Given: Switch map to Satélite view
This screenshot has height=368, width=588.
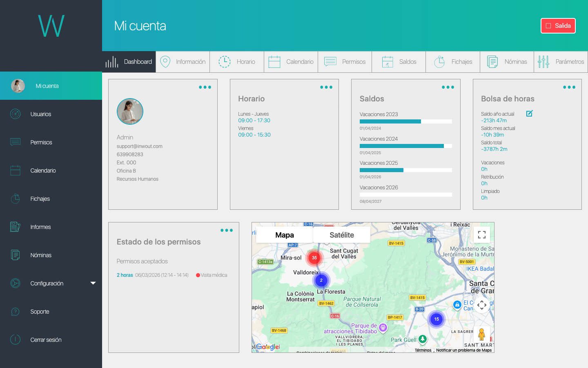Looking at the screenshot, I should (342, 235).
